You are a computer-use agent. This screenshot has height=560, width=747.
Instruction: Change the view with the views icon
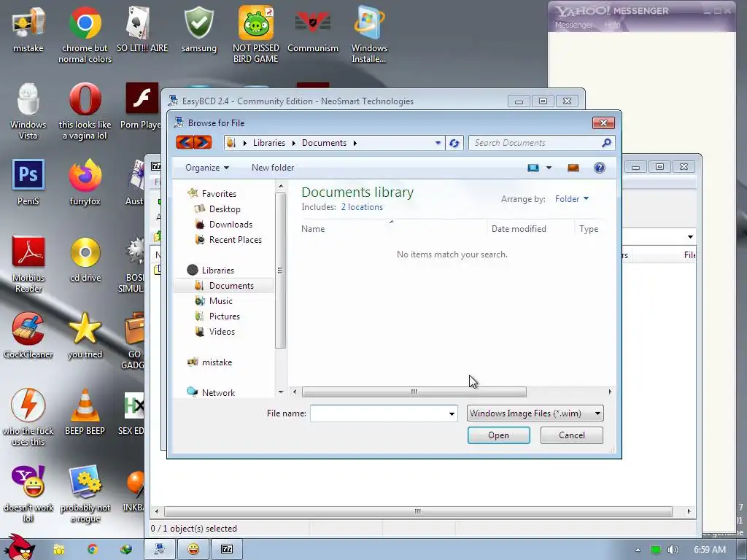tap(533, 168)
